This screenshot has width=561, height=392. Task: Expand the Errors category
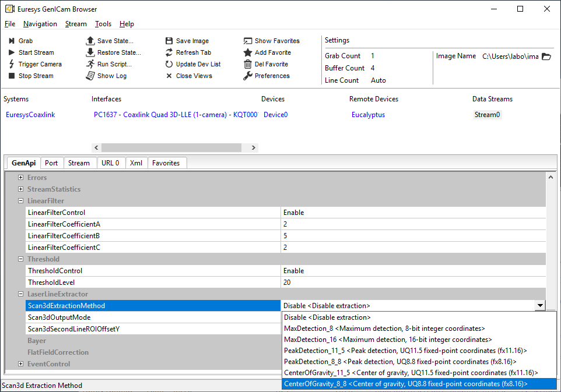point(21,178)
